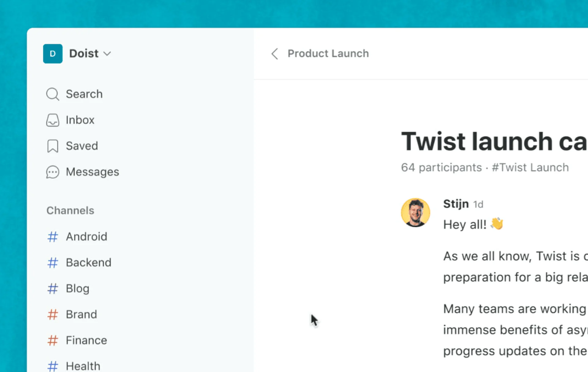Open the Doist workspace dropdown
588x372 pixels.
(107, 54)
